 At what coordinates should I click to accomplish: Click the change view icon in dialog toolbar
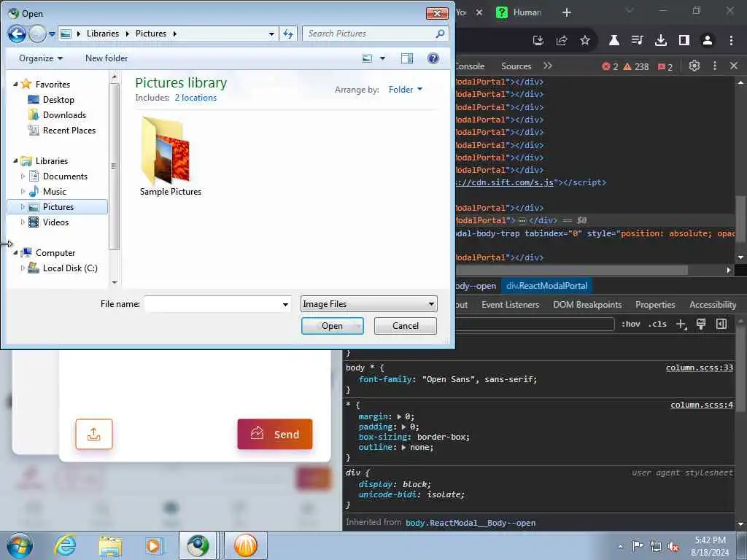[x=367, y=58]
